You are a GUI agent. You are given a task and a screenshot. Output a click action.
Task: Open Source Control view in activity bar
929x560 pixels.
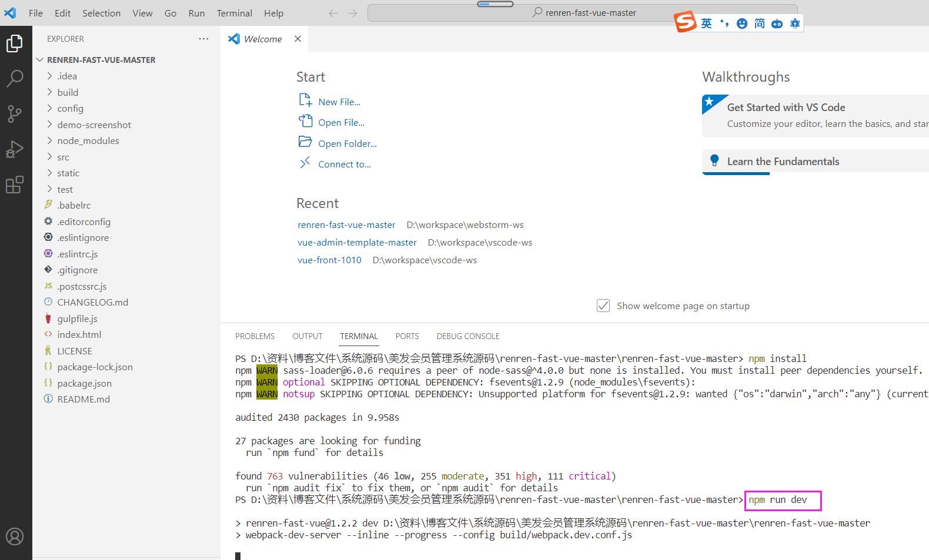(15, 114)
